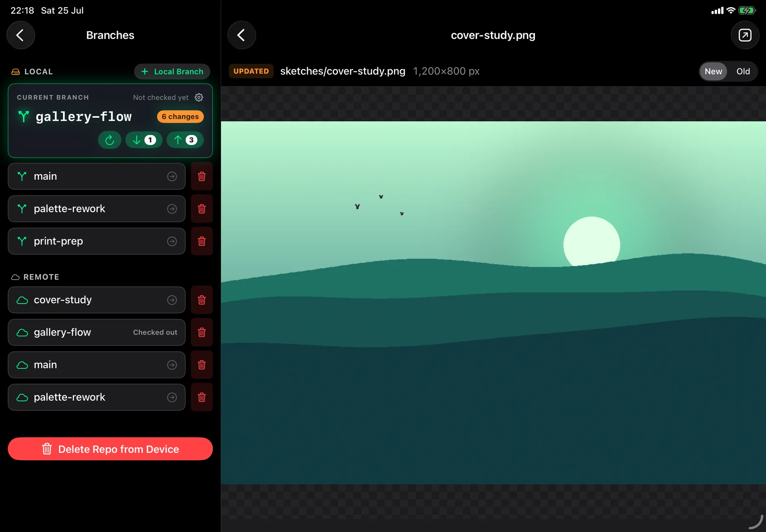Open cover-study.png in external viewer
766x532 pixels.
click(745, 35)
